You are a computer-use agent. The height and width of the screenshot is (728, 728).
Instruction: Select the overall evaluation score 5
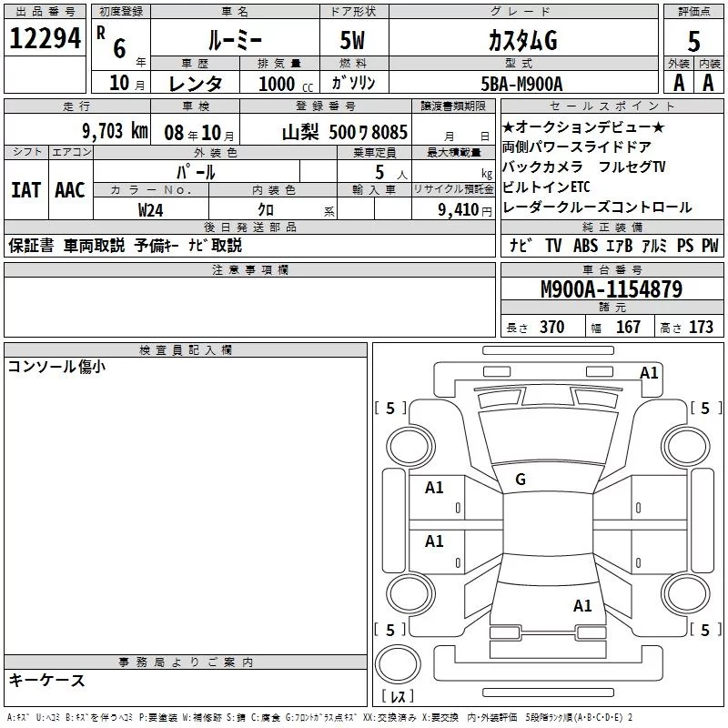[x=693, y=41]
